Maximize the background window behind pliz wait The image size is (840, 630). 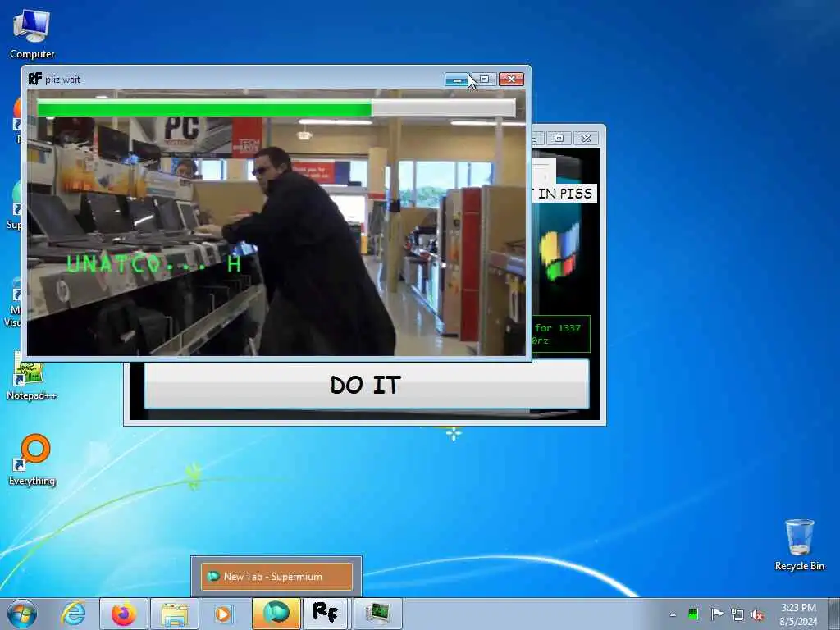[x=559, y=138]
